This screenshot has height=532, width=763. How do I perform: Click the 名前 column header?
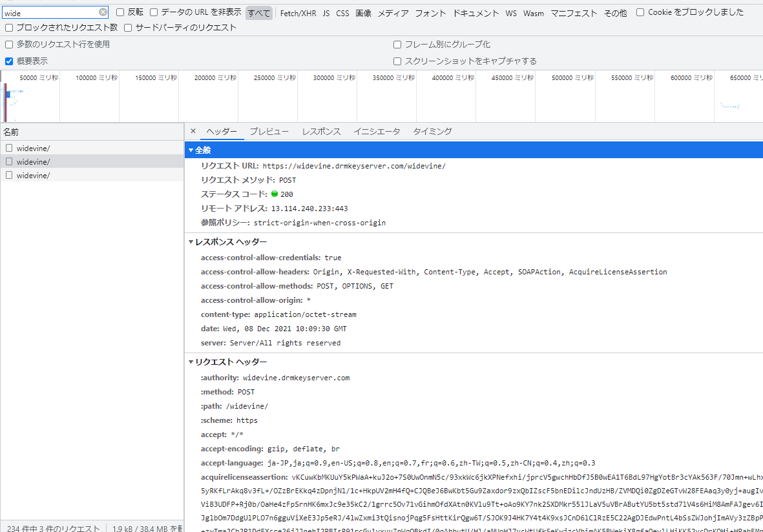(92, 132)
